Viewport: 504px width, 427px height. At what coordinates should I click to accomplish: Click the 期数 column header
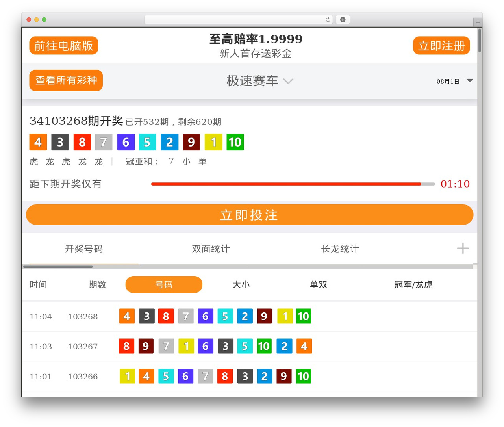97,284
